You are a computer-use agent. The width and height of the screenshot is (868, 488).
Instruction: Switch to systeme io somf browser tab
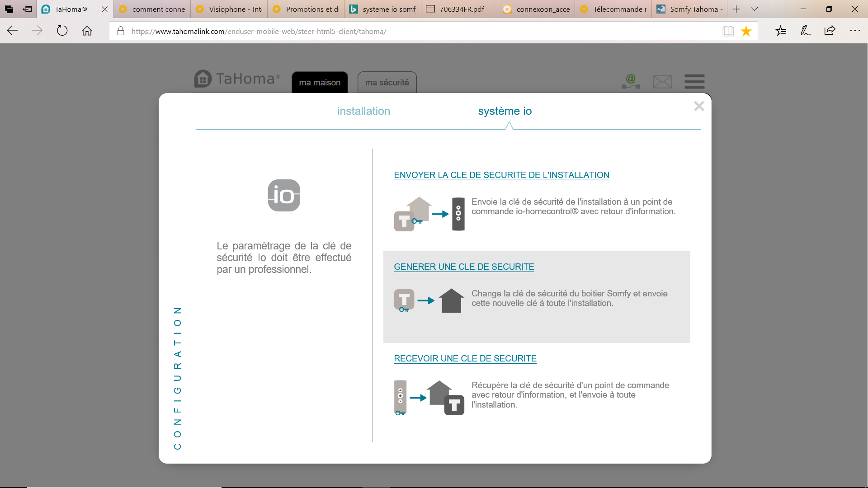pos(382,9)
